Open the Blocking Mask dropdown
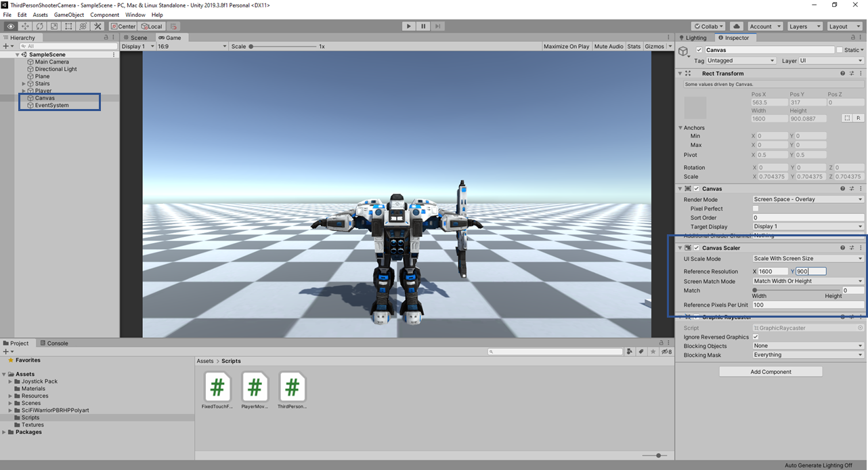 click(x=808, y=355)
